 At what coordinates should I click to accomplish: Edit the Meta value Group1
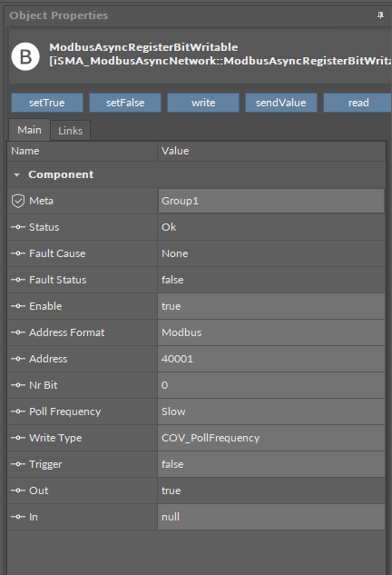tap(271, 201)
